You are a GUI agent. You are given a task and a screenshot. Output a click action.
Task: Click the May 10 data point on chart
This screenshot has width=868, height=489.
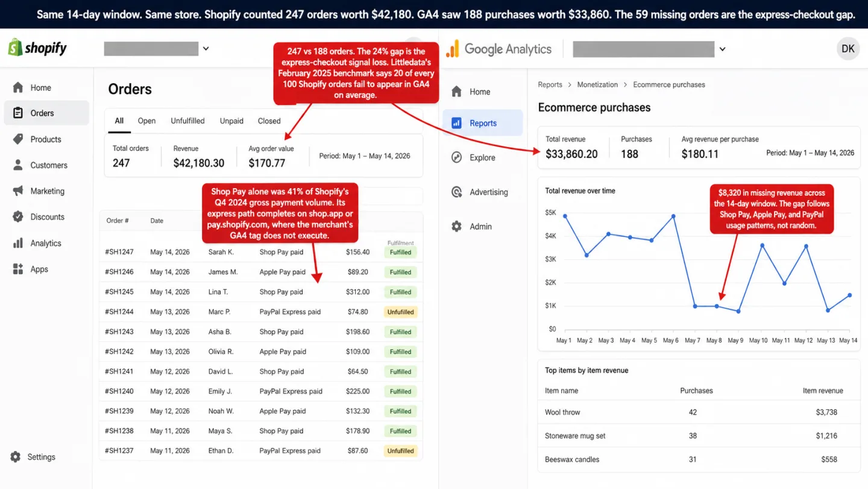click(762, 245)
